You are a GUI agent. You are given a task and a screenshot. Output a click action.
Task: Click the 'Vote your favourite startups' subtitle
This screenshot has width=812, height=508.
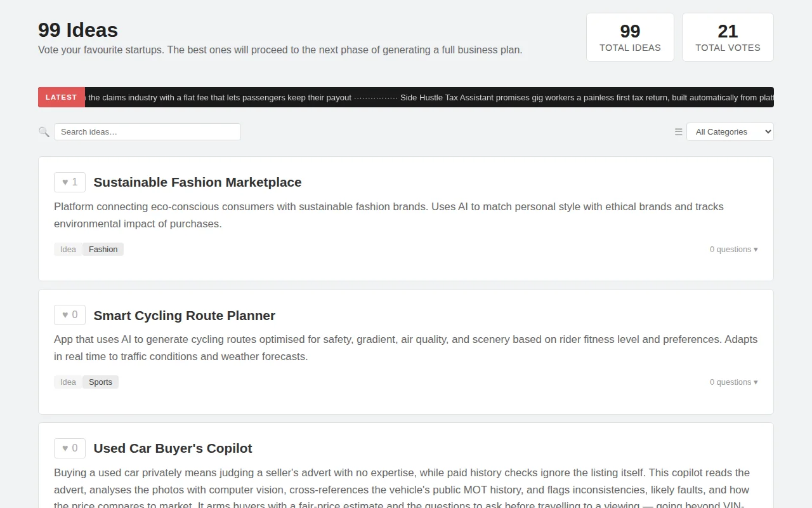click(280, 50)
